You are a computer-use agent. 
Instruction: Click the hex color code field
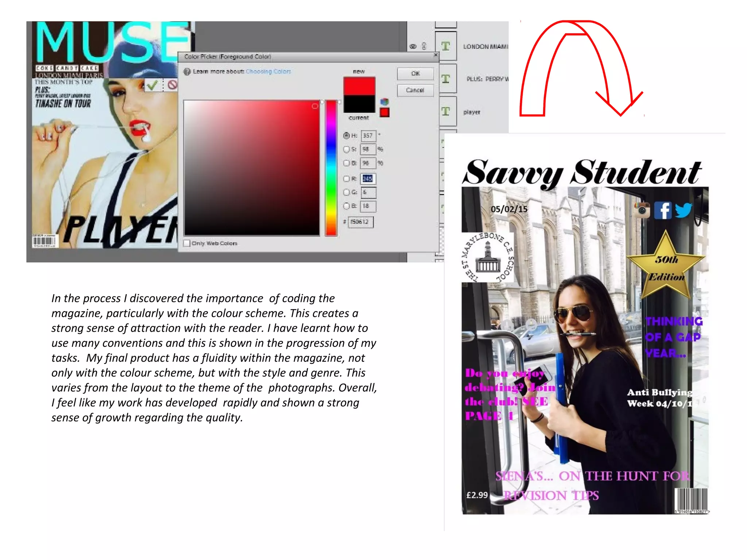[361, 222]
